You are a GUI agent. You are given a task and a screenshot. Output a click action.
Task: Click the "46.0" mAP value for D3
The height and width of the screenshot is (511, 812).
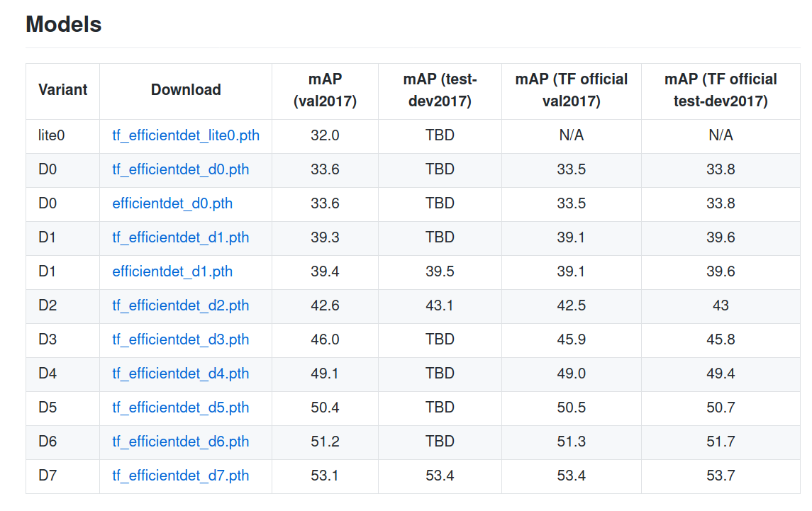tap(326, 339)
